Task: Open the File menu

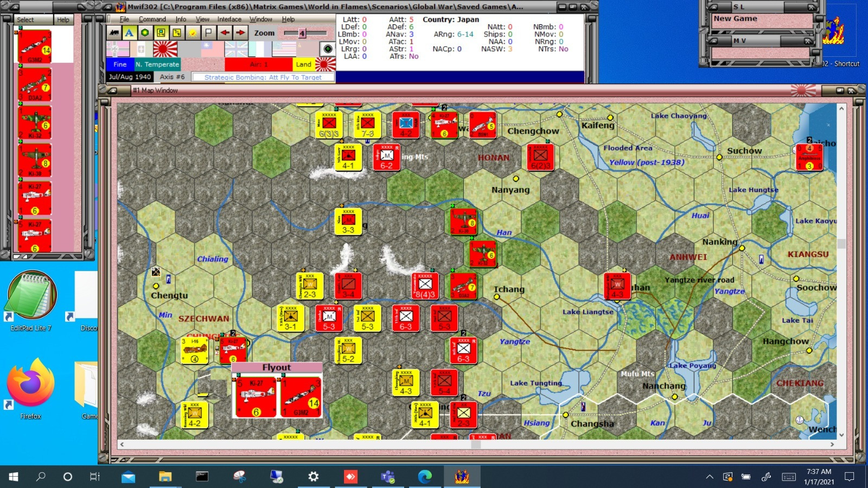Action: [x=124, y=19]
